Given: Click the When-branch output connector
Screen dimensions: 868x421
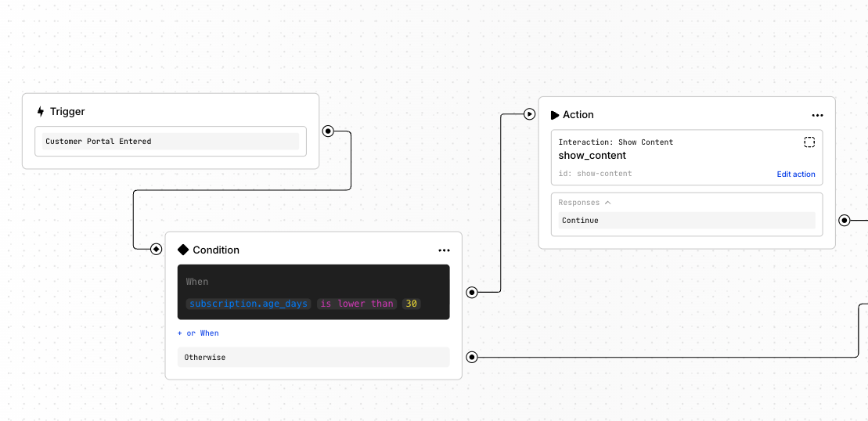Looking at the screenshot, I should tap(472, 293).
